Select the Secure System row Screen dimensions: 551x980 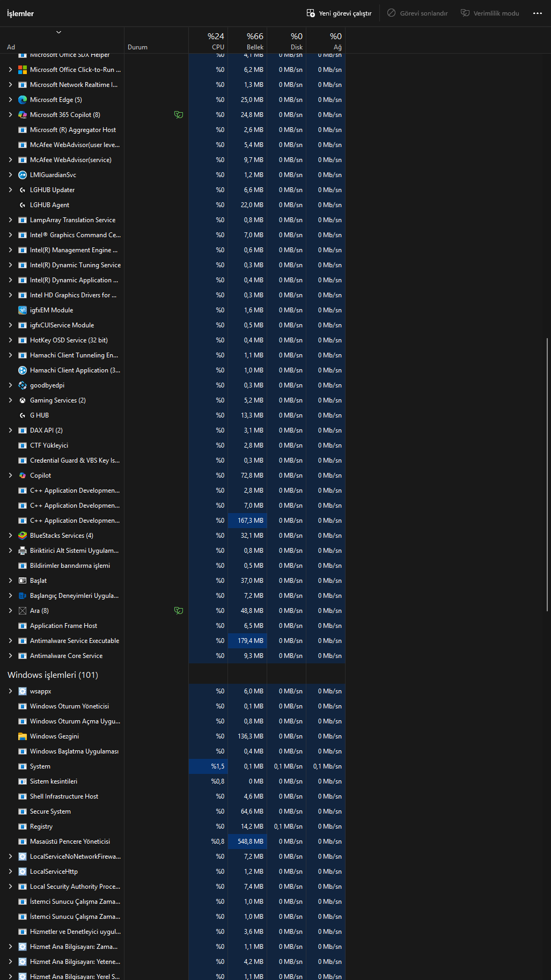tap(173, 811)
